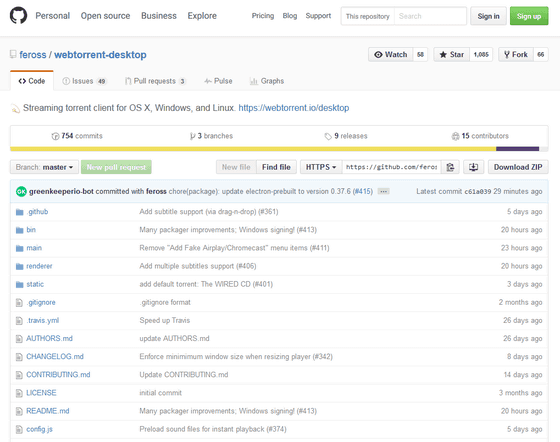The width and height of the screenshot is (560, 442).
Task: View the 1,085 stargazers count
Action: 481,55
